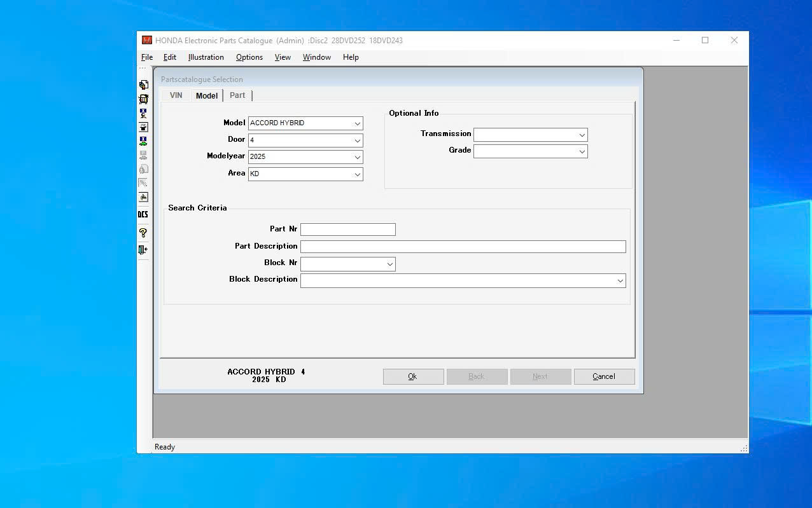Click inside the Part Description field
Viewport: 812px width, 508px height.
pos(463,247)
